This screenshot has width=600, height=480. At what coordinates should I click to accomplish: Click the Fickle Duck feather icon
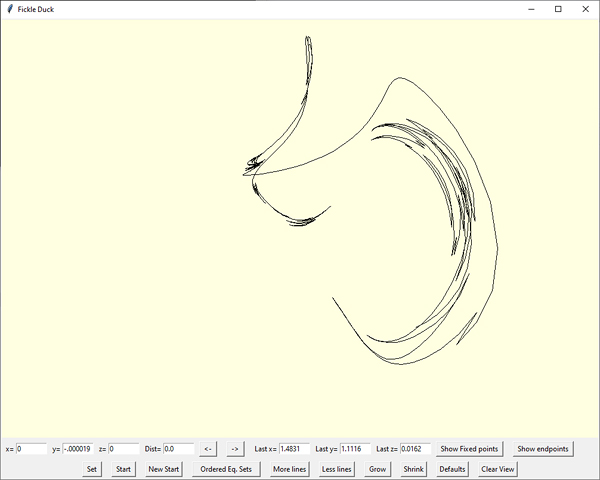tap(10, 9)
